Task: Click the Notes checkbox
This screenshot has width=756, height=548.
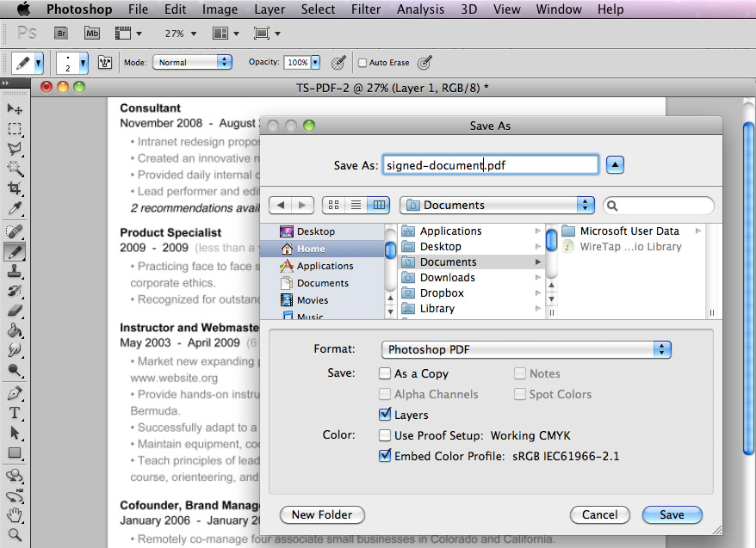Action: (520, 373)
